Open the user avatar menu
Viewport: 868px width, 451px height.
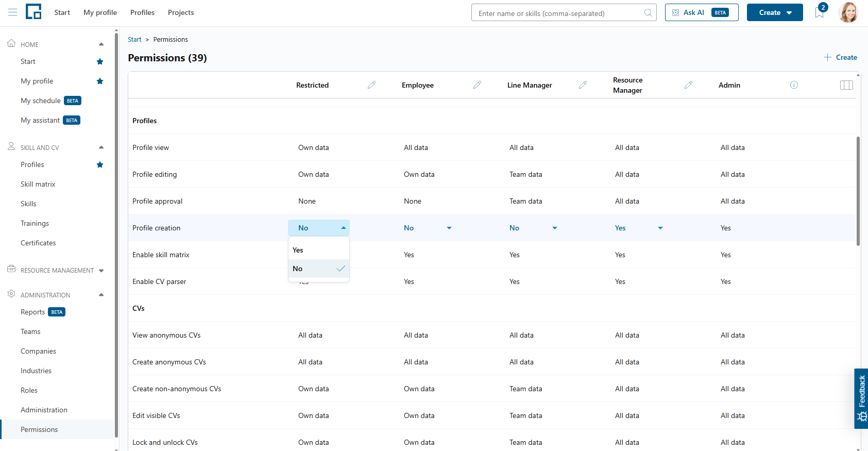click(x=848, y=12)
